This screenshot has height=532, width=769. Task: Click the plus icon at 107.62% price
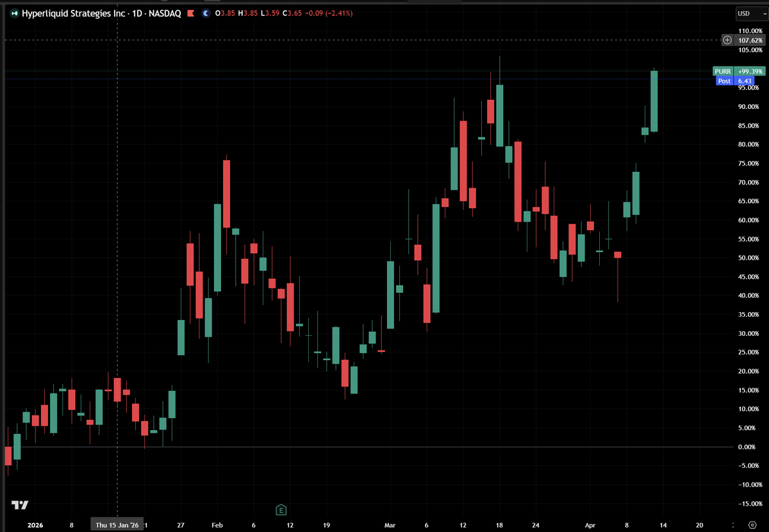click(727, 40)
